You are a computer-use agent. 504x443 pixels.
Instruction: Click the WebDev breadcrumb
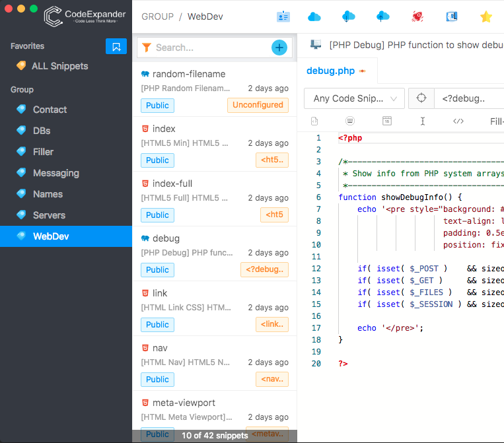pos(205,17)
